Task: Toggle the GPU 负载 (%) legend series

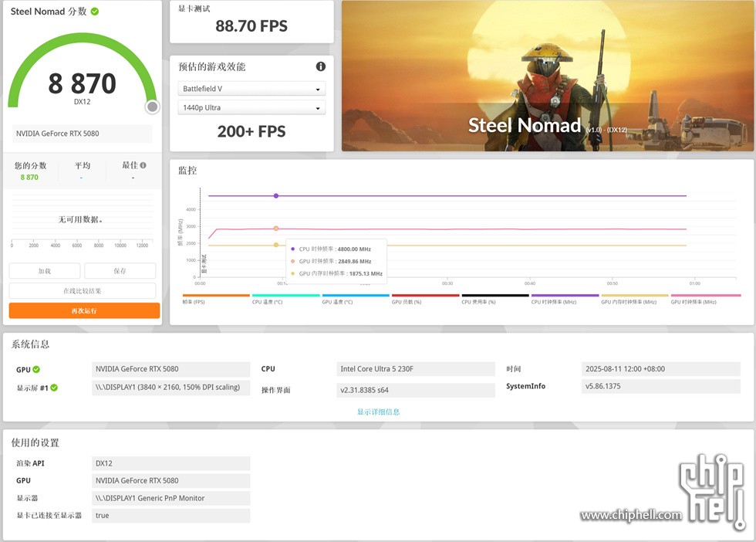Action: point(426,299)
